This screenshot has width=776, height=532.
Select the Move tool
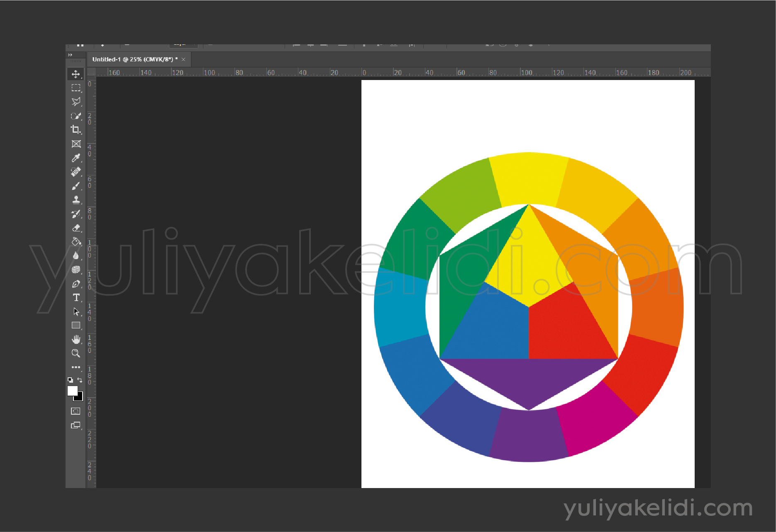point(76,74)
